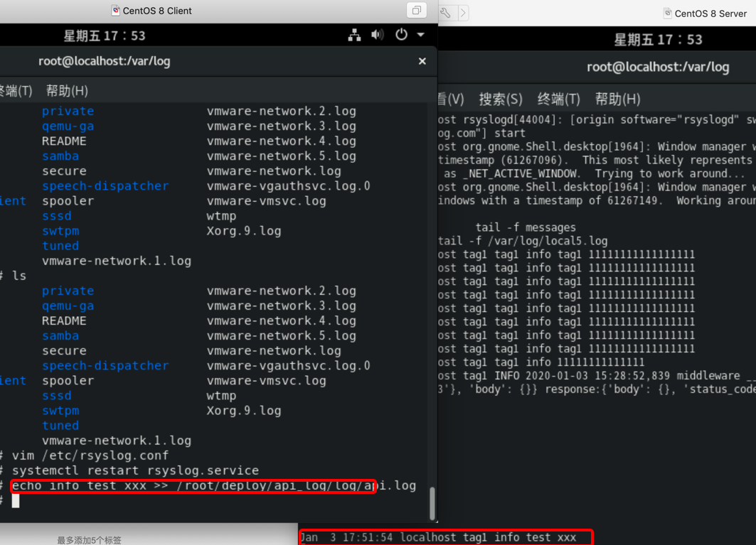Viewport: 756px width, 545px height.
Task: Click the highlighted echo command line
Action: click(192, 485)
